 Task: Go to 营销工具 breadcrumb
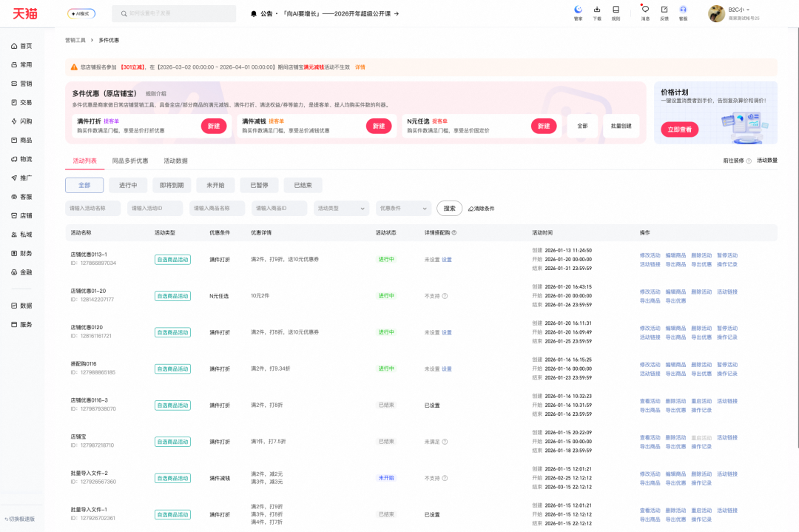[75, 40]
